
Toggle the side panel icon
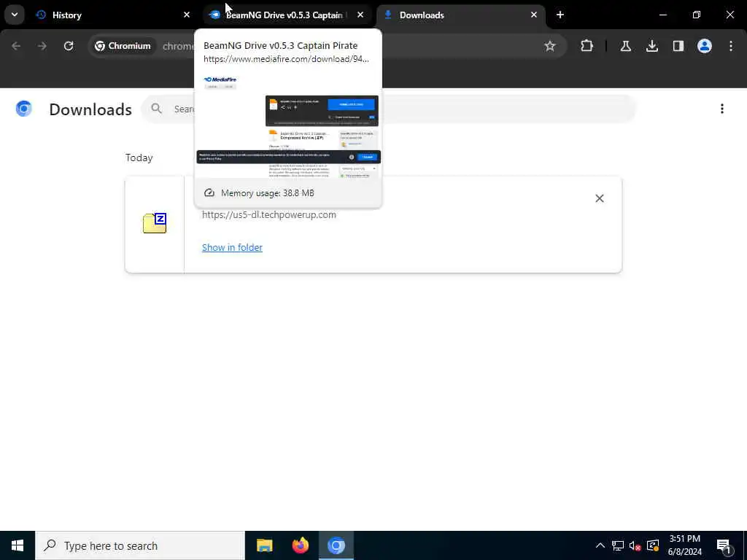click(x=678, y=46)
